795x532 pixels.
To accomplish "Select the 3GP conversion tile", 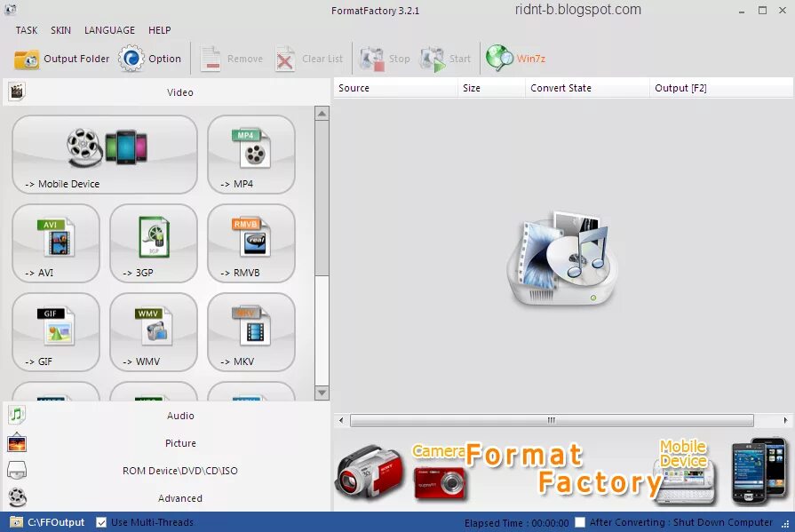I will pos(154,243).
